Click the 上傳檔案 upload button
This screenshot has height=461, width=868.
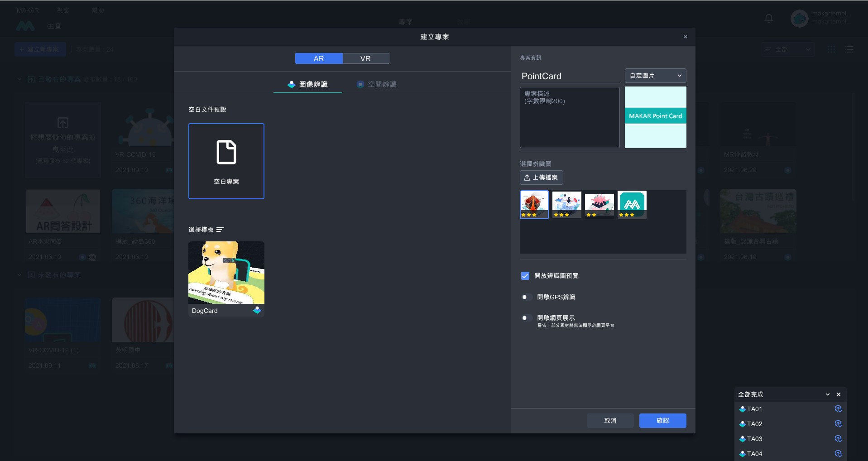pyautogui.click(x=542, y=178)
